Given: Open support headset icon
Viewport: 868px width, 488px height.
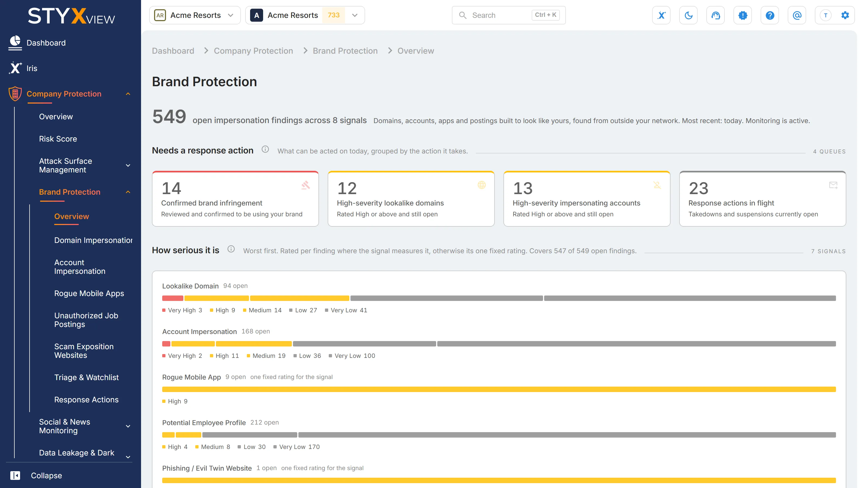Looking at the screenshot, I should tap(715, 15).
